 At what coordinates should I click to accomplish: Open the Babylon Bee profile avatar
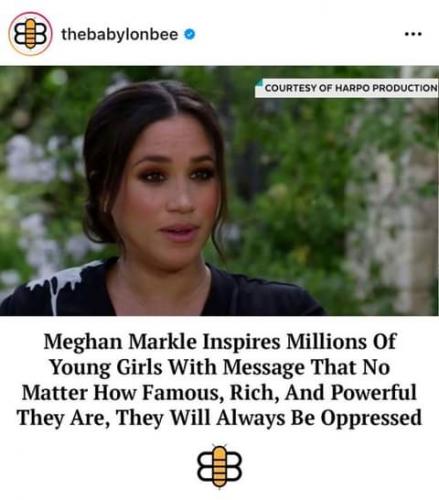(30, 34)
